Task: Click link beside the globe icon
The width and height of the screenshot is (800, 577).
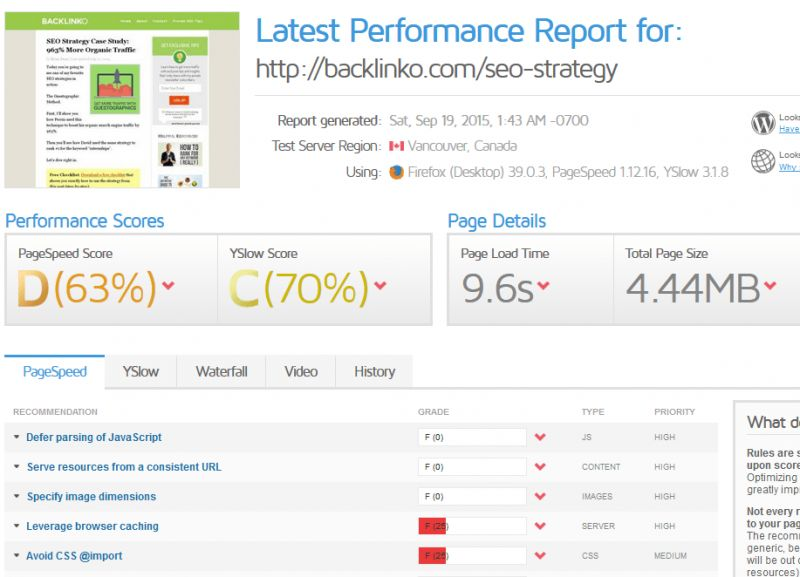Action: 789,167
